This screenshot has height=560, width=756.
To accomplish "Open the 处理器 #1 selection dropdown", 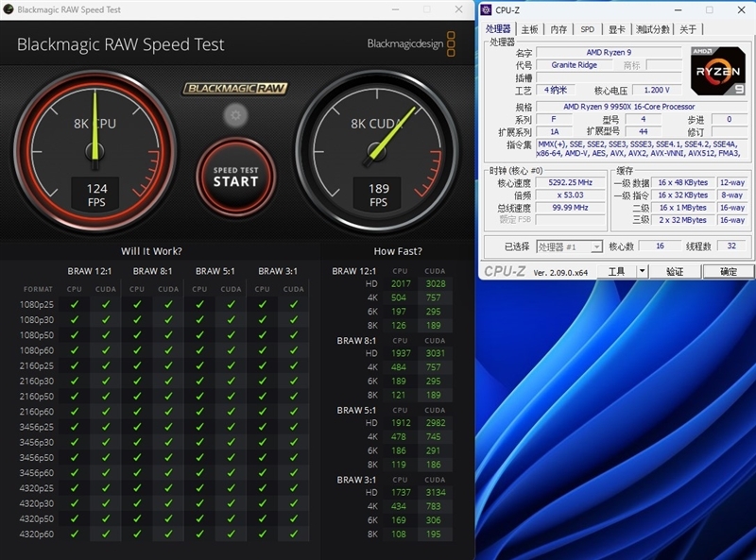I will [569, 246].
